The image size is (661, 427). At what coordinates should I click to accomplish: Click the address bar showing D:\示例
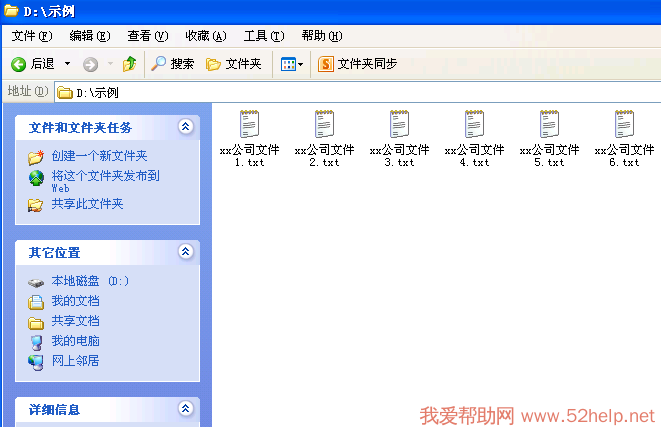point(350,92)
